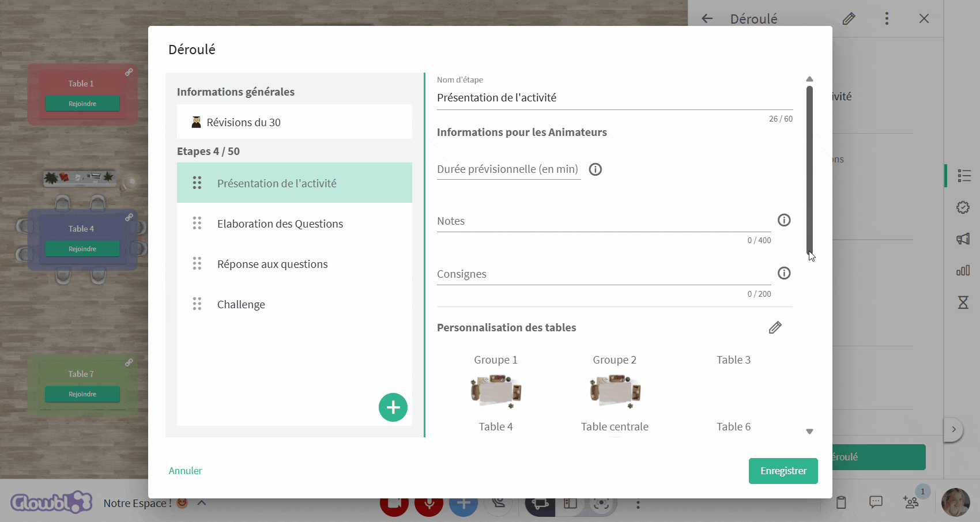Open the bar chart statistics icon in sidebar

(x=963, y=270)
